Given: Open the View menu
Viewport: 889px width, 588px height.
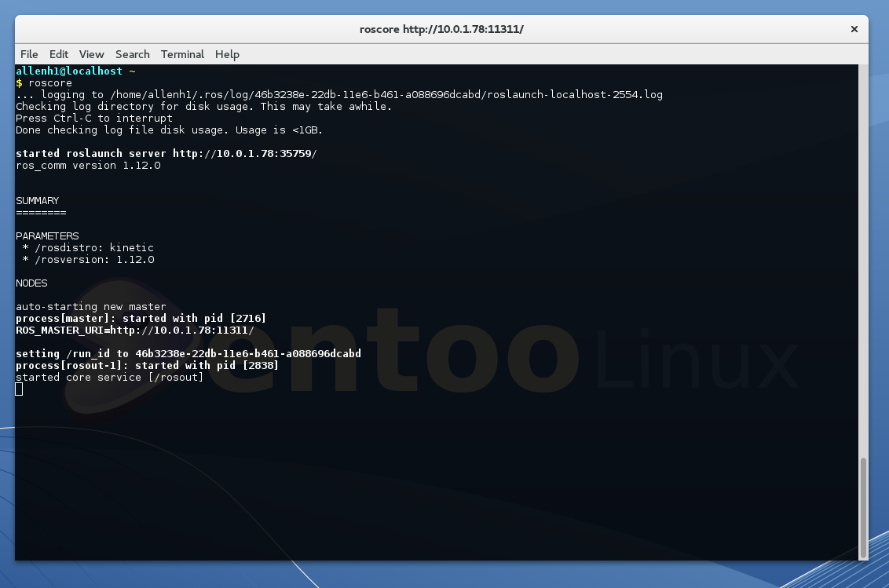Looking at the screenshot, I should 91,54.
